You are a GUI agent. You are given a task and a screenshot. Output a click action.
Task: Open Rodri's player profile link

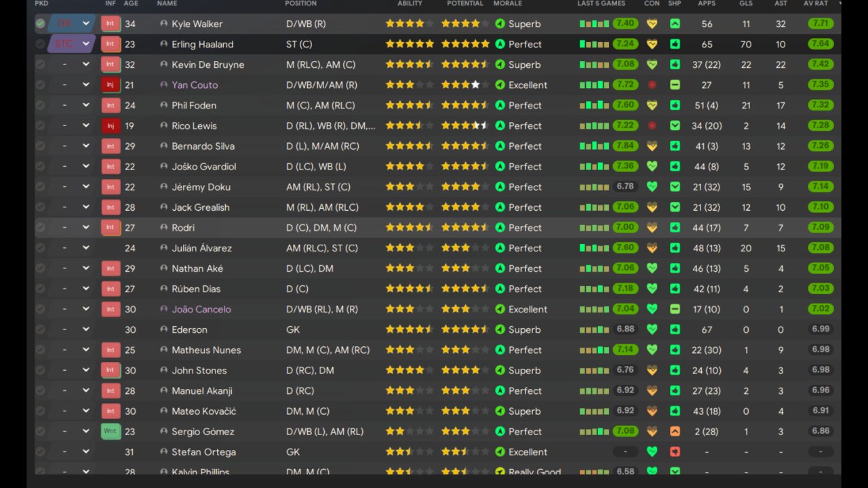(x=183, y=228)
